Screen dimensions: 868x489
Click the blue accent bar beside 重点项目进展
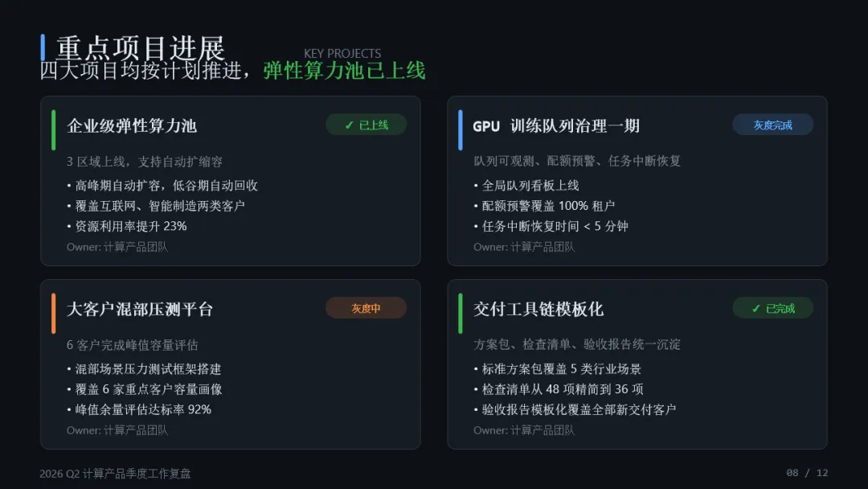pyautogui.click(x=43, y=47)
